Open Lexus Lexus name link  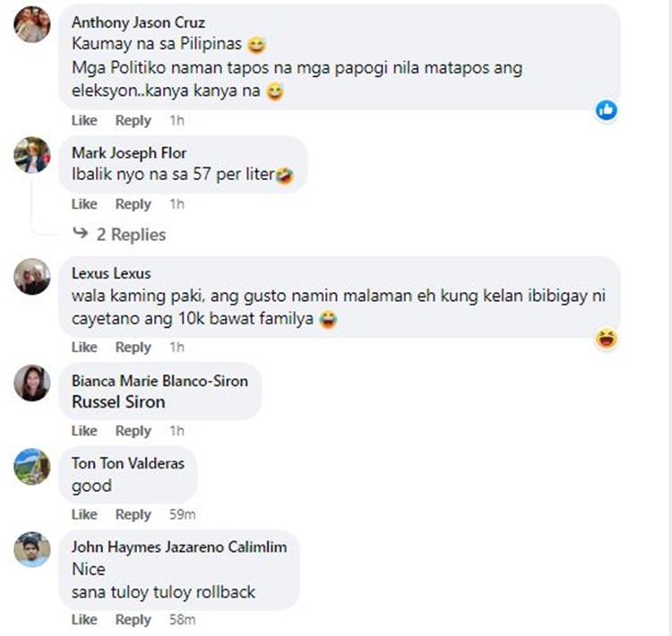(x=111, y=273)
